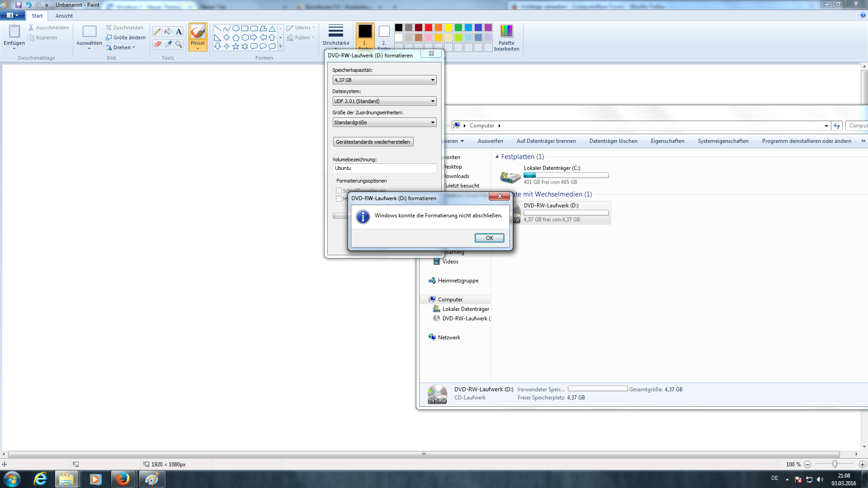This screenshot has width=868, height=488.
Task: Collapse the Festplatten group
Action: (x=497, y=157)
